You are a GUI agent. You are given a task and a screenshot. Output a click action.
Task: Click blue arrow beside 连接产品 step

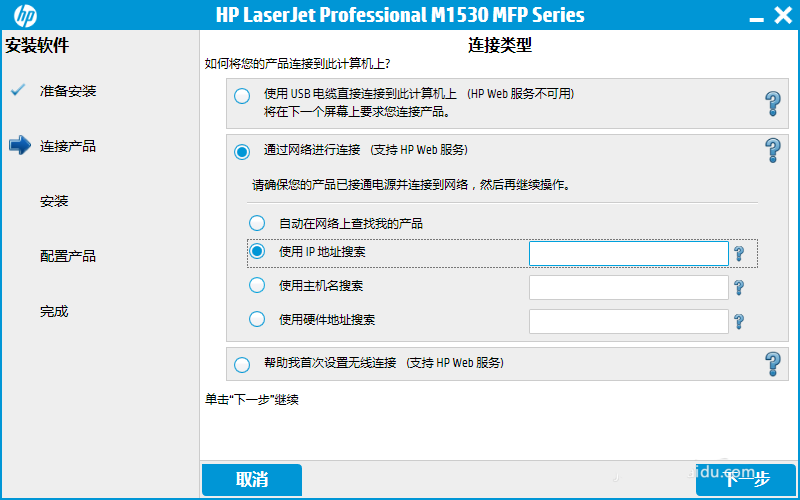pyautogui.click(x=20, y=146)
